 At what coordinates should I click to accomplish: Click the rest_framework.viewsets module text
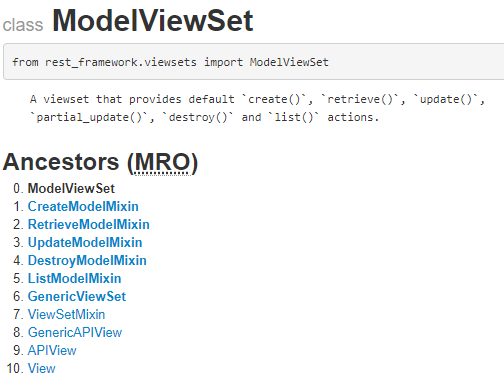121,62
